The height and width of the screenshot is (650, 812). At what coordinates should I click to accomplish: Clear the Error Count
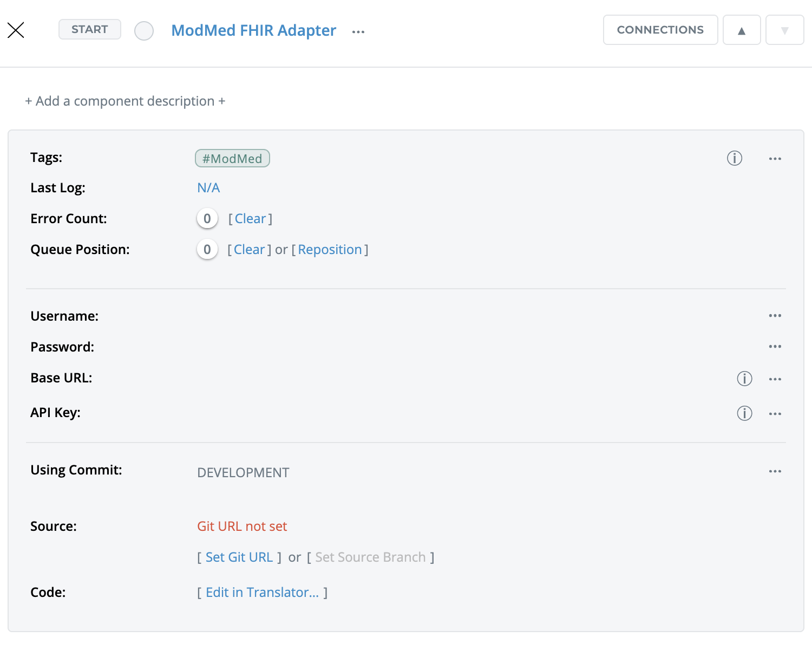point(250,219)
